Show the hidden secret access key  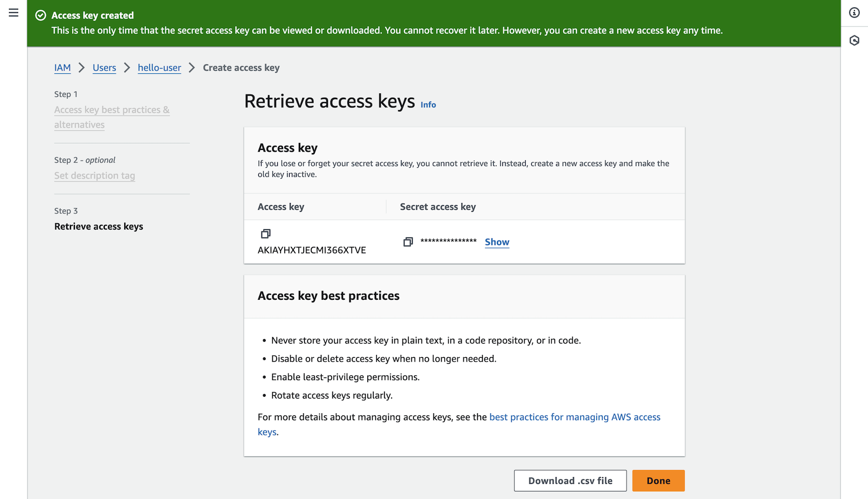497,242
